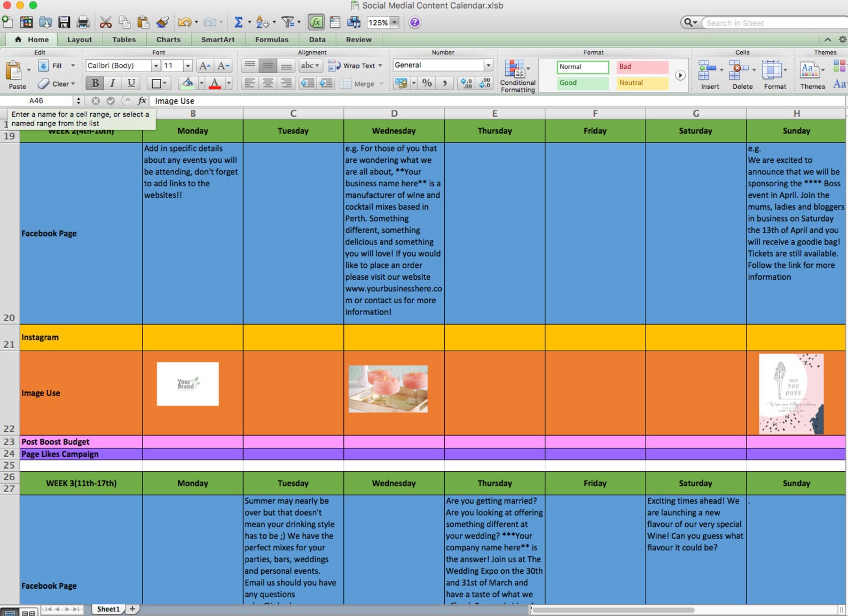Add a new sheet with the plus tab
The width and height of the screenshot is (848, 616).
coord(132,609)
